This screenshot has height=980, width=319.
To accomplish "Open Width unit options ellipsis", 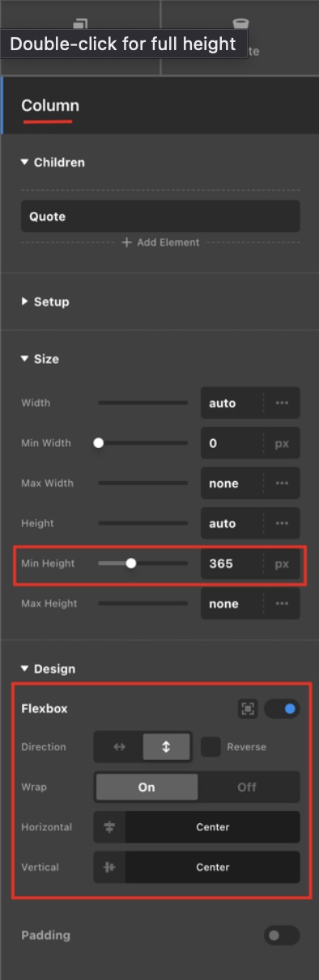I will pyautogui.click(x=282, y=403).
